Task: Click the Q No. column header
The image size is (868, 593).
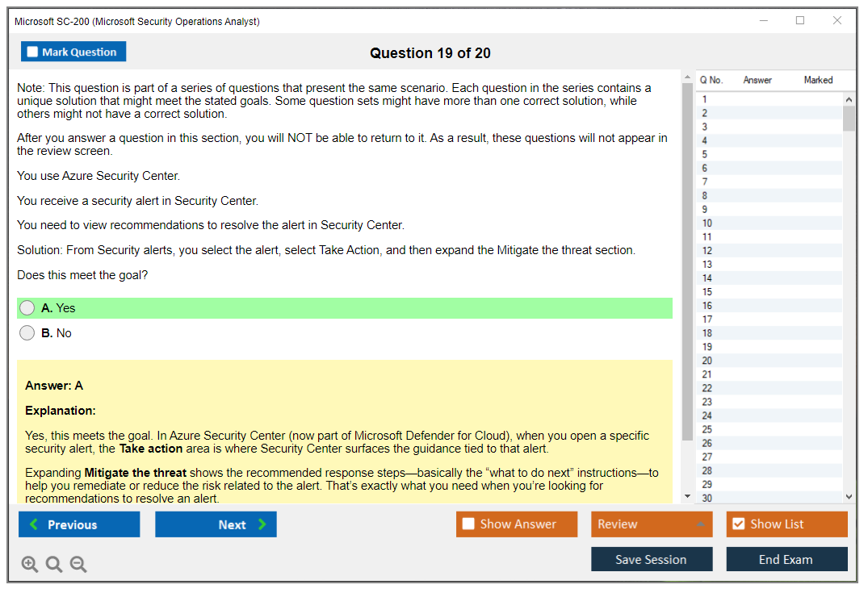Action: tap(711, 80)
